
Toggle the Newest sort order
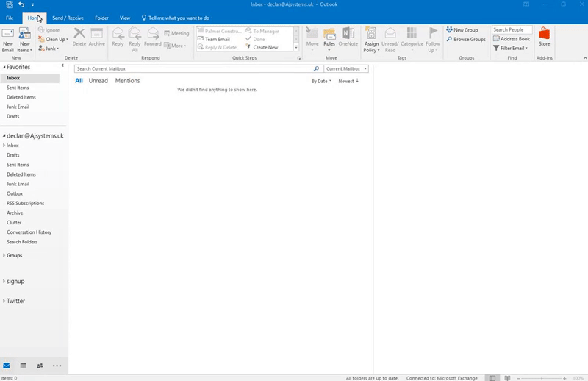pyautogui.click(x=348, y=81)
